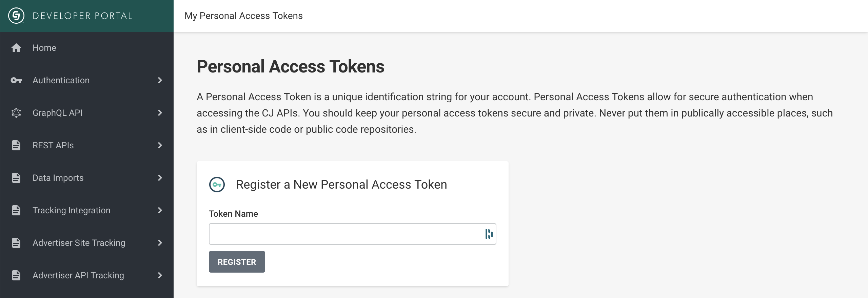Click the REST APIs document icon
This screenshot has width=868, height=298.
click(16, 145)
